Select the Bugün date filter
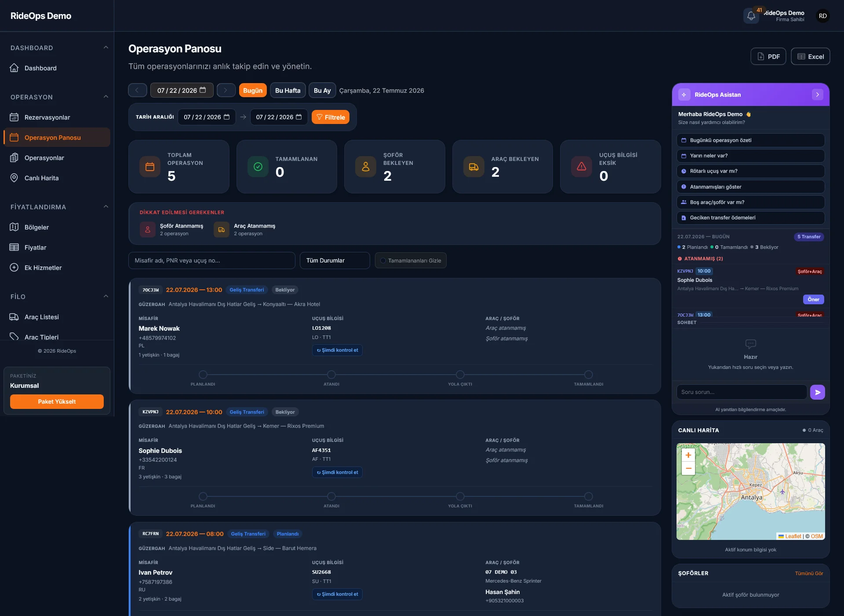844x616 pixels. pyautogui.click(x=253, y=90)
